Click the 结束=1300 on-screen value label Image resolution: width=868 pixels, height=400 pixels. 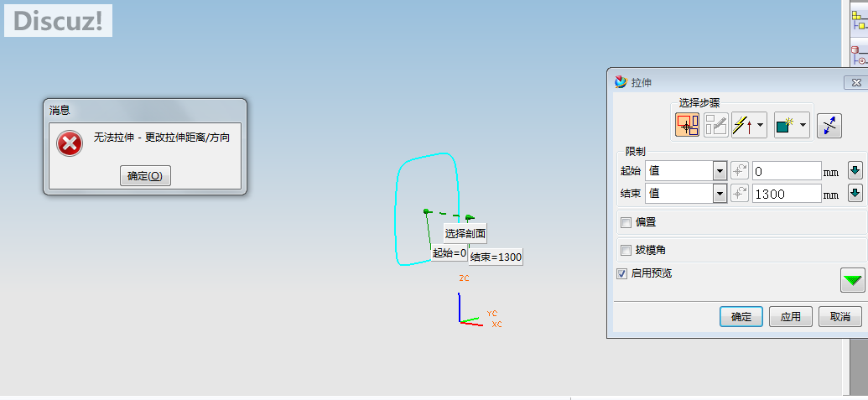pos(496,257)
